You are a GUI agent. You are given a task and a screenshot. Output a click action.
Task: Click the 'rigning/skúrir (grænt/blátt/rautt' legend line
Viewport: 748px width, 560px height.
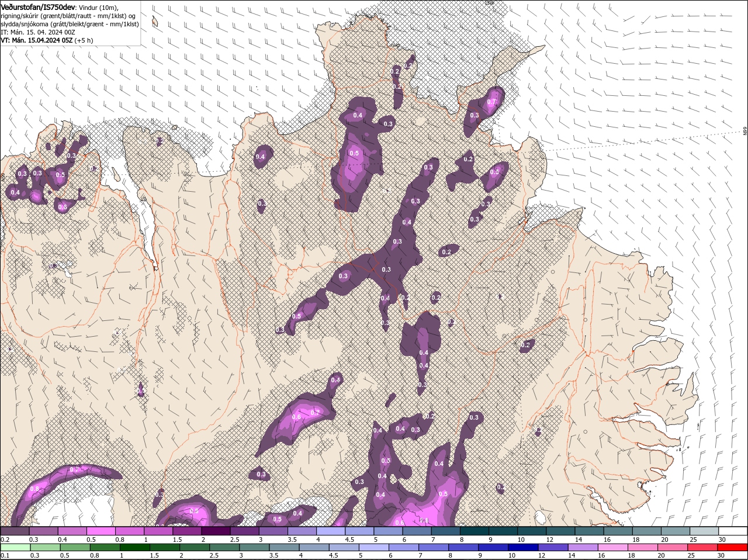[68, 16]
